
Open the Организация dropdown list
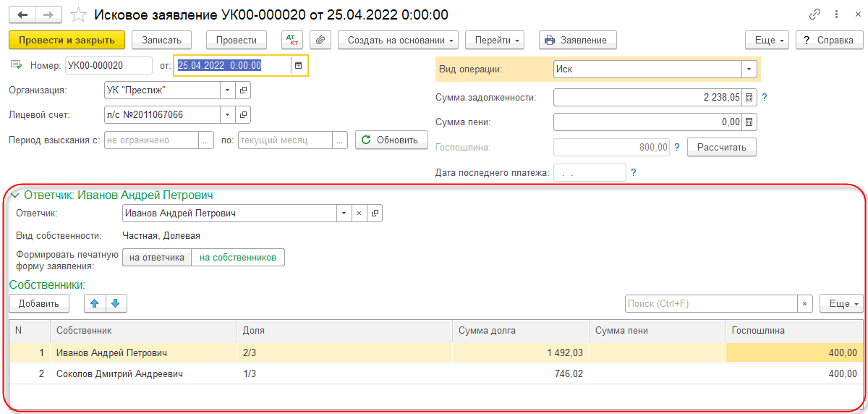tap(227, 90)
